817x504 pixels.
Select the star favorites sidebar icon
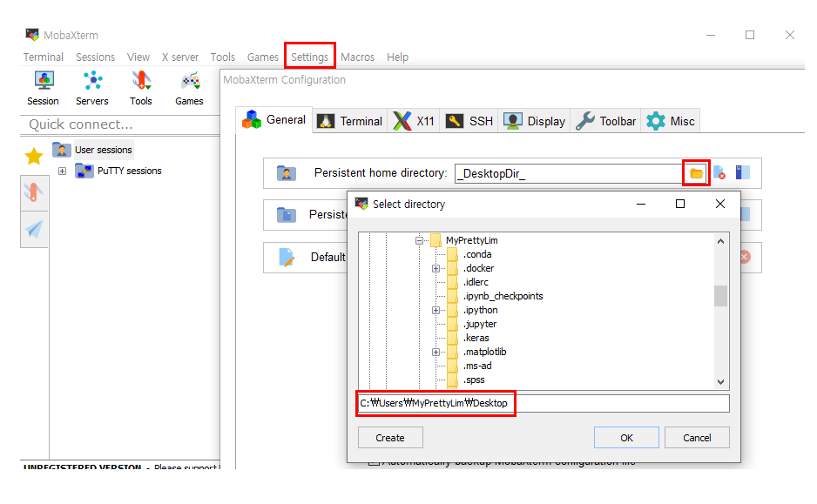(x=34, y=156)
